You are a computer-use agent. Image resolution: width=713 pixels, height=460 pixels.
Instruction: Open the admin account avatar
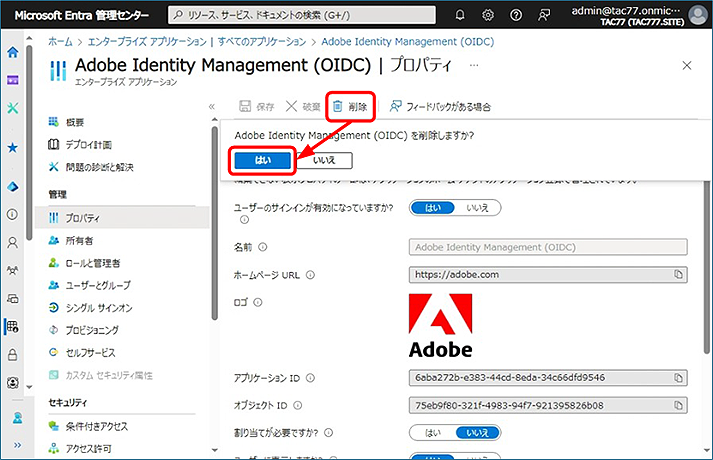click(x=698, y=15)
